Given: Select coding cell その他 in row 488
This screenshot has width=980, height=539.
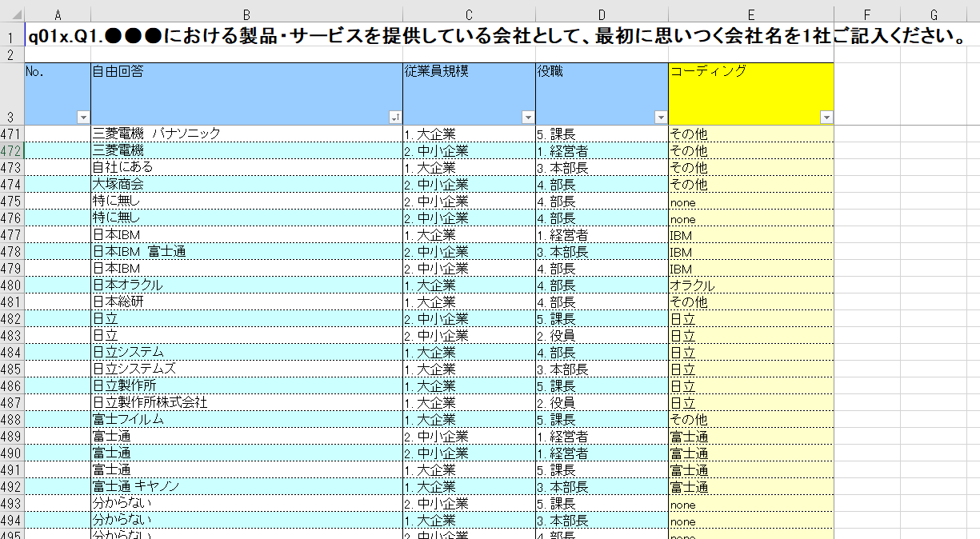Looking at the screenshot, I should 751,419.
